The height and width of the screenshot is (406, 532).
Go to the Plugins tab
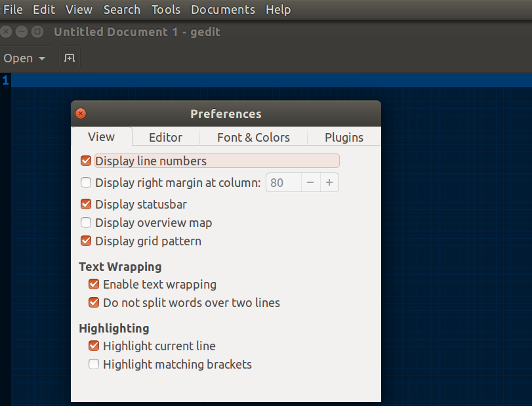click(x=344, y=137)
